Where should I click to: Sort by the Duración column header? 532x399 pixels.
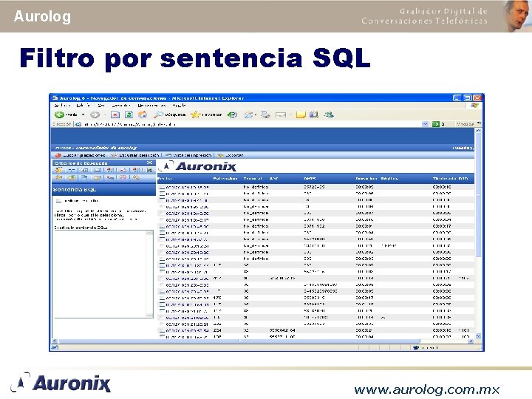[x=366, y=179]
